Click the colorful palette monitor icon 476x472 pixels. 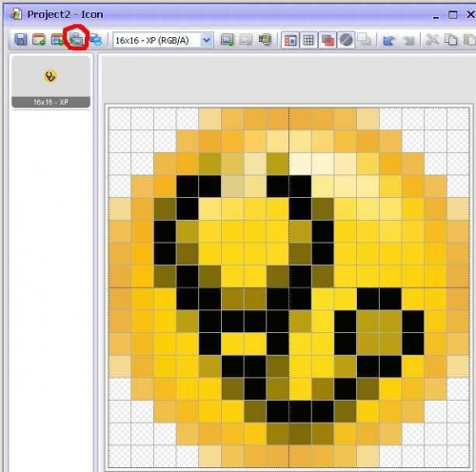click(x=265, y=40)
